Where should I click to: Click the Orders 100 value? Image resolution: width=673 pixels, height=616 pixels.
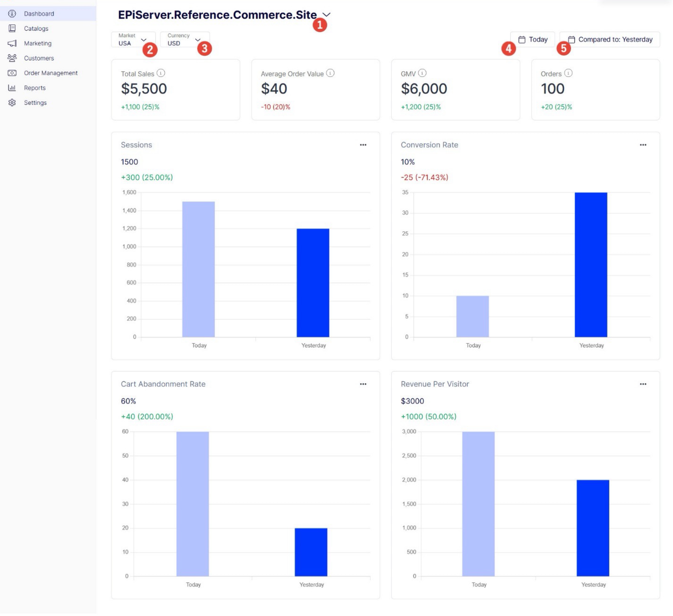click(553, 89)
